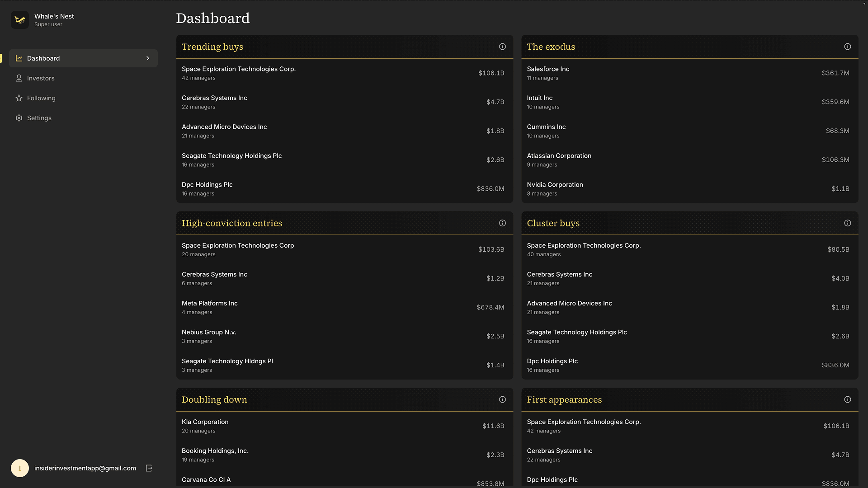
Task: Open Kla Corporation row
Action: point(344,426)
